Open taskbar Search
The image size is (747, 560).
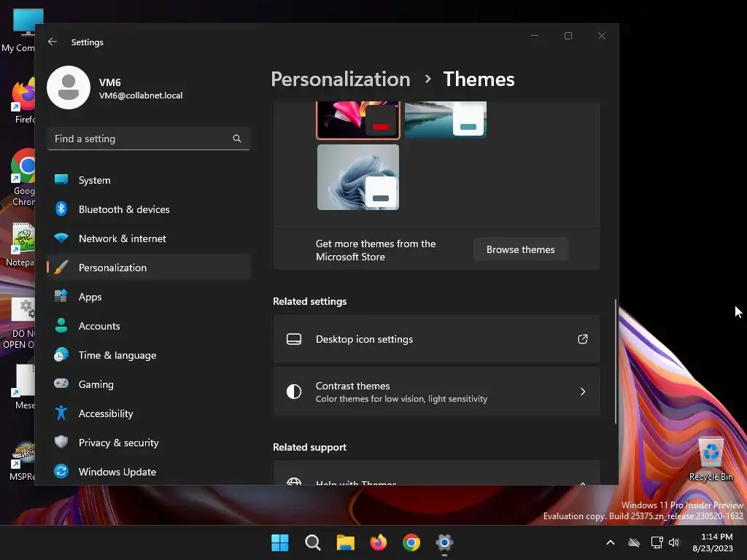pyautogui.click(x=312, y=542)
